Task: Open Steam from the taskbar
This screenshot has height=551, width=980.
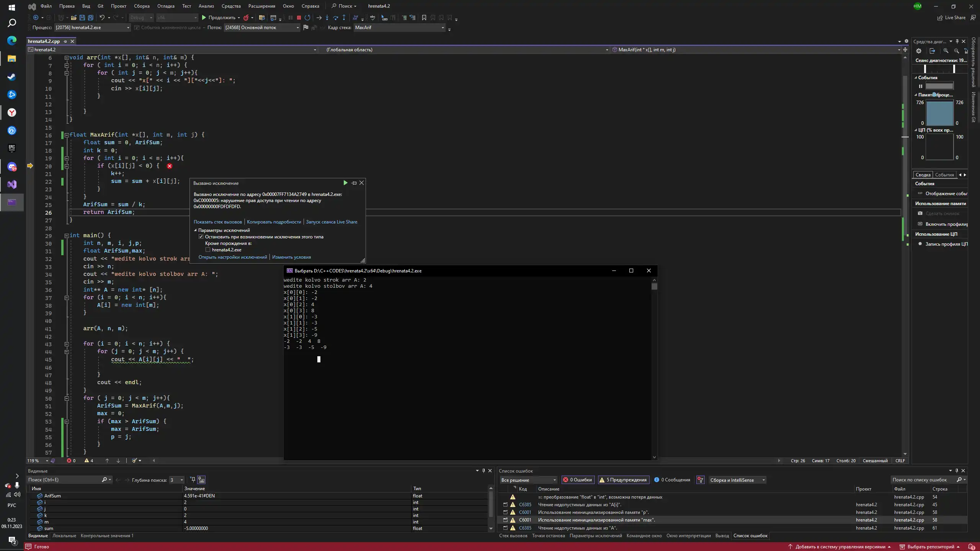Action: [x=12, y=77]
